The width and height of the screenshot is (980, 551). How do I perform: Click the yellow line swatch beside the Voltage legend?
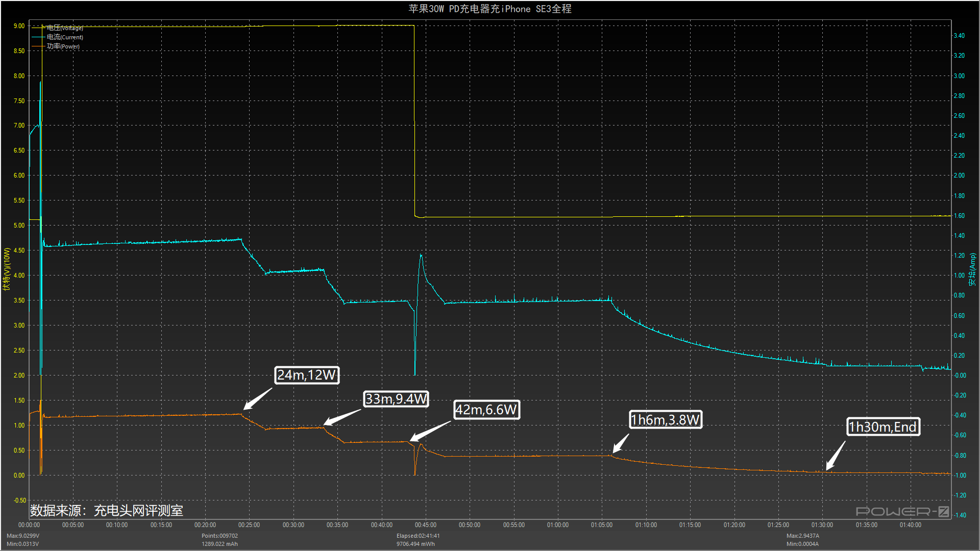point(39,28)
